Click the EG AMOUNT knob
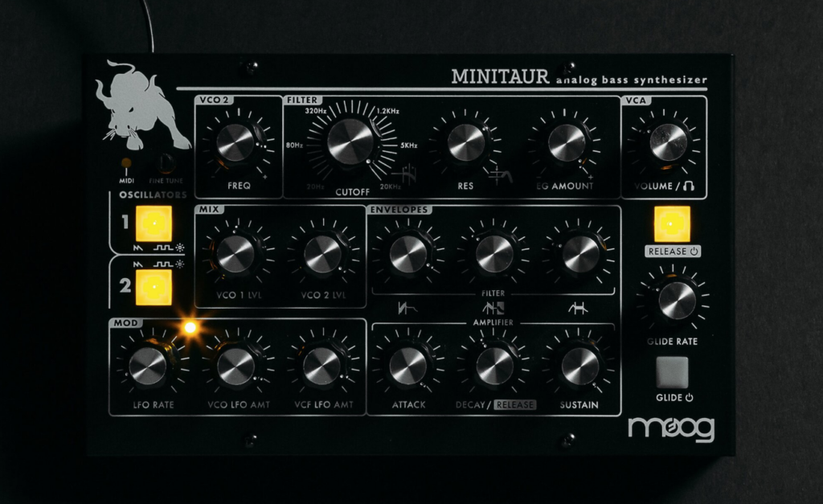The width and height of the screenshot is (823, 504). [x=567, y=143]
